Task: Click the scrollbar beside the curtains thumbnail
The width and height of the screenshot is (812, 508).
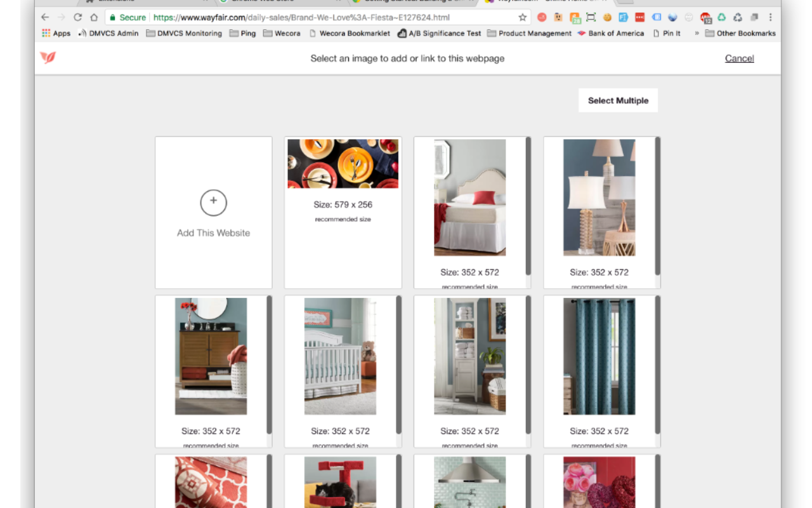Action: [x=658, y=362]
